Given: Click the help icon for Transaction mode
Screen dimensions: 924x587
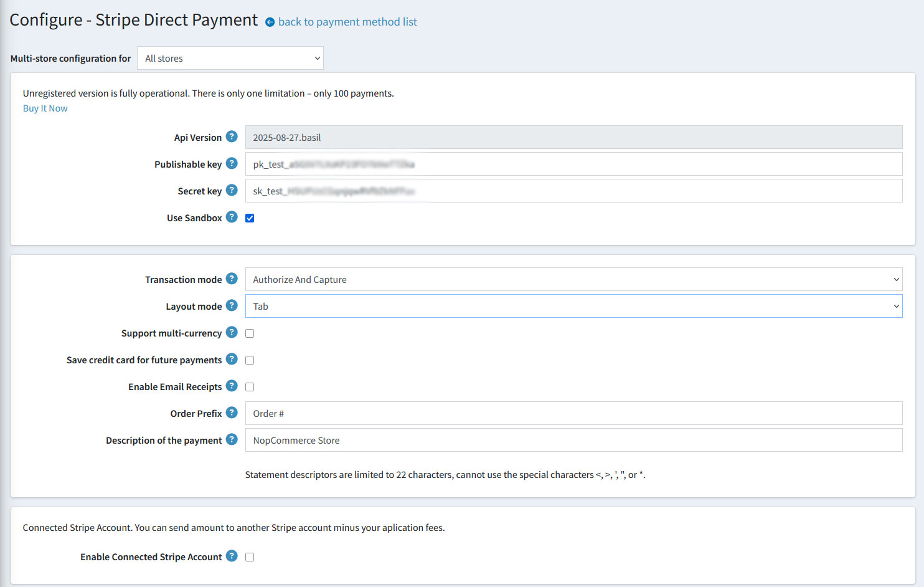Looking at the screenshot, I should coord(232,279).
